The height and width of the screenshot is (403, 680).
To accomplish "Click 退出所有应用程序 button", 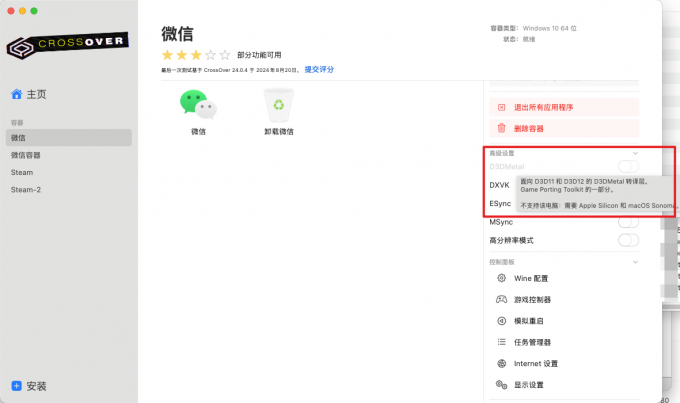I will (564, 107).
